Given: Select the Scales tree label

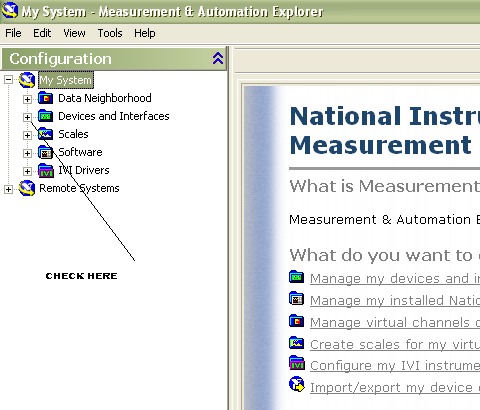Looking at the screenshot, I should (x=73, y=134).
